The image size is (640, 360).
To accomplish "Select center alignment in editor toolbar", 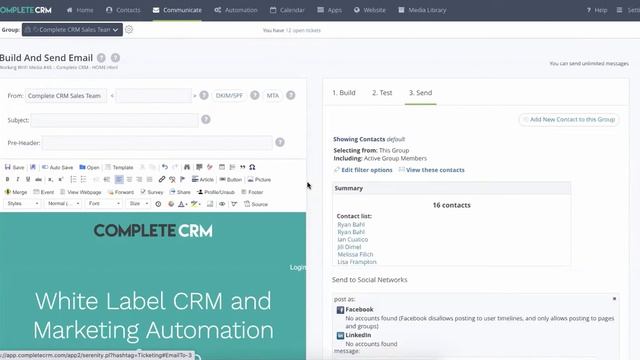I will tap(129, 180).
